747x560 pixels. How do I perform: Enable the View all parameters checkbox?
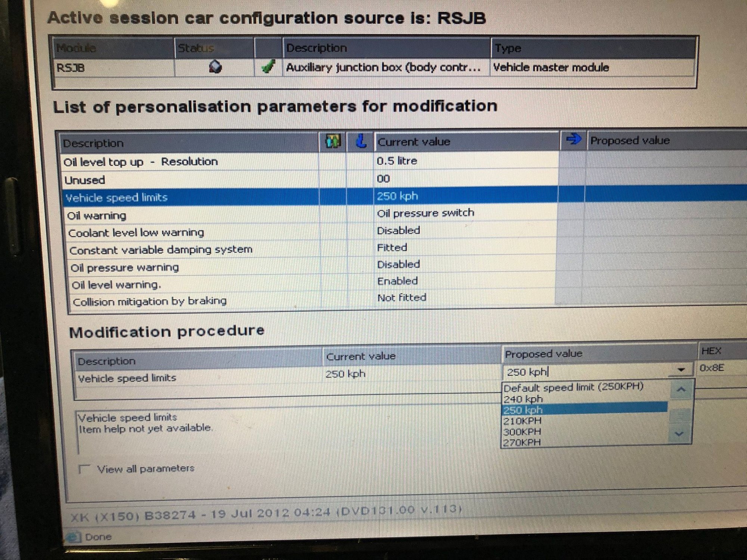click(84, 469)
